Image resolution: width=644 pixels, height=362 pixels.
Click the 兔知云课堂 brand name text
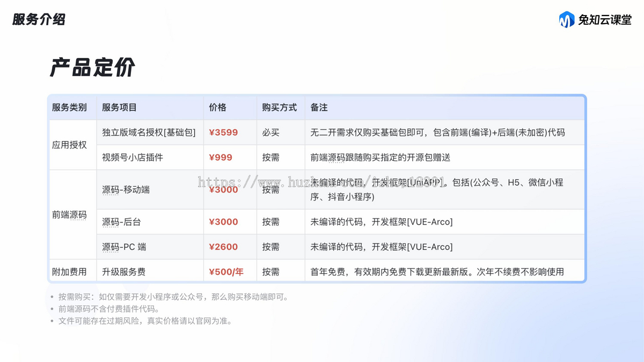605,20
